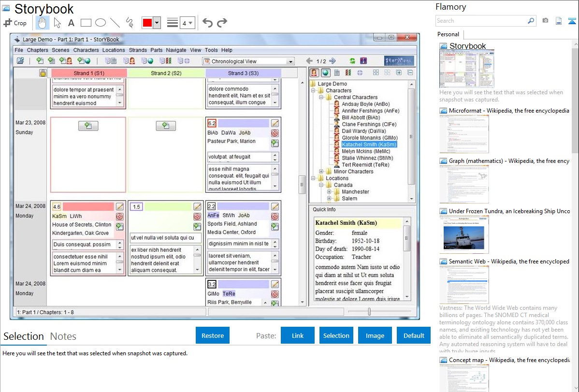579x392 pixels.
Task: Click the paste Image button
Action: [x=375, y=335]
